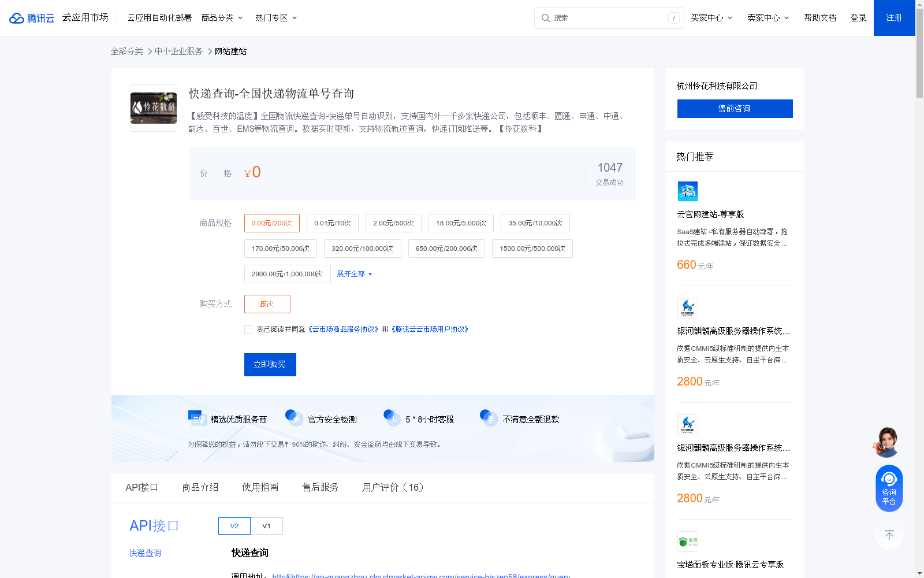This screenshot has height=578, width=924.
Task: Select the 2900.00元/1,000,000次 spec option
Action: click(288, 274)
